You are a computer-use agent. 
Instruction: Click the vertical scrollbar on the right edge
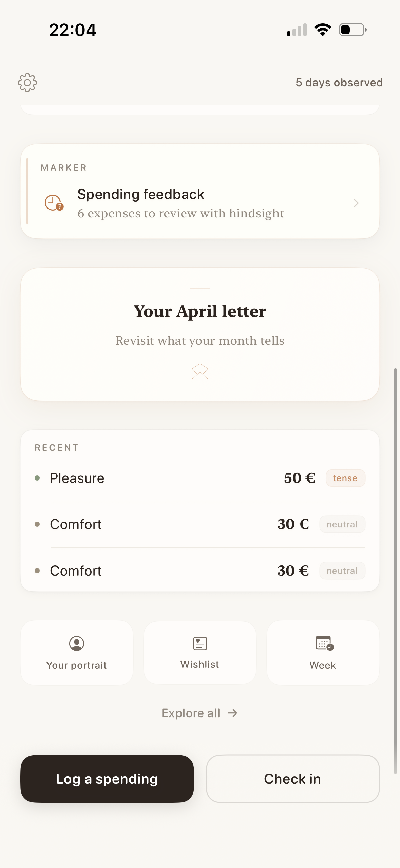pos(395,571)
